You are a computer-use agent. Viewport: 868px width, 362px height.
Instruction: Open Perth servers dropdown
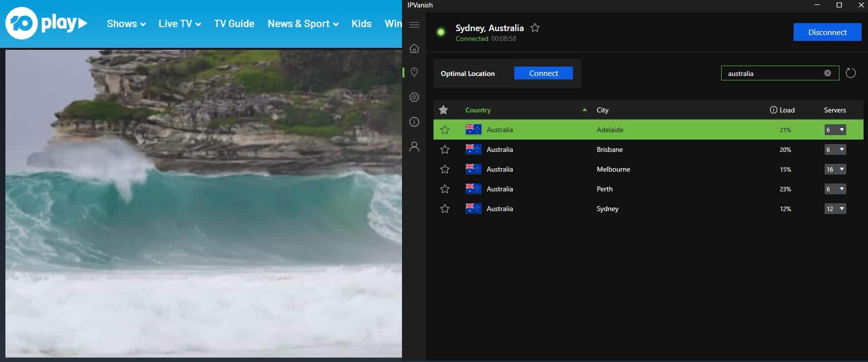pyautogui.click(x=835, y=189)
